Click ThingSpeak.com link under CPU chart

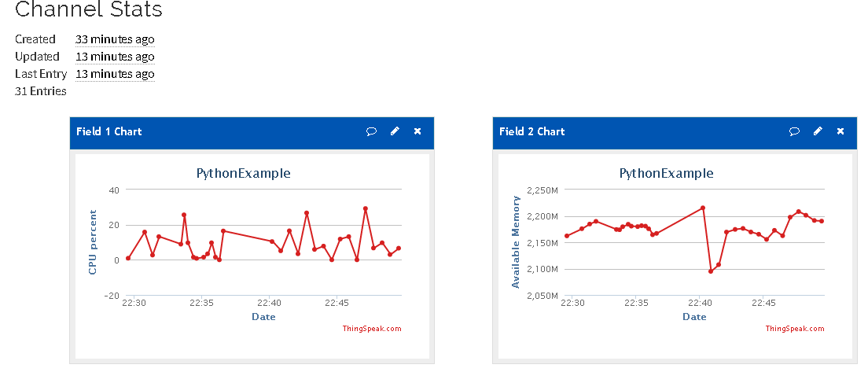pyautogui.click(x=372, y=329)
